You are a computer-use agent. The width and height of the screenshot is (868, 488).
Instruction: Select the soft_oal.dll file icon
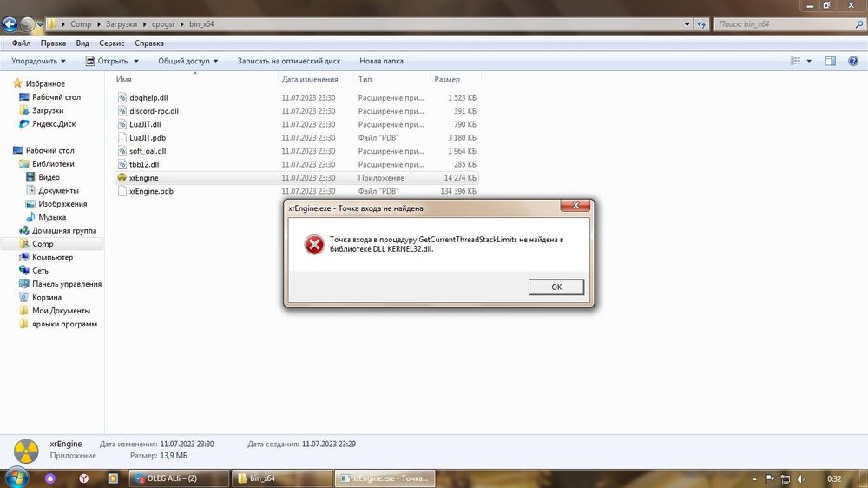(122, 151)
